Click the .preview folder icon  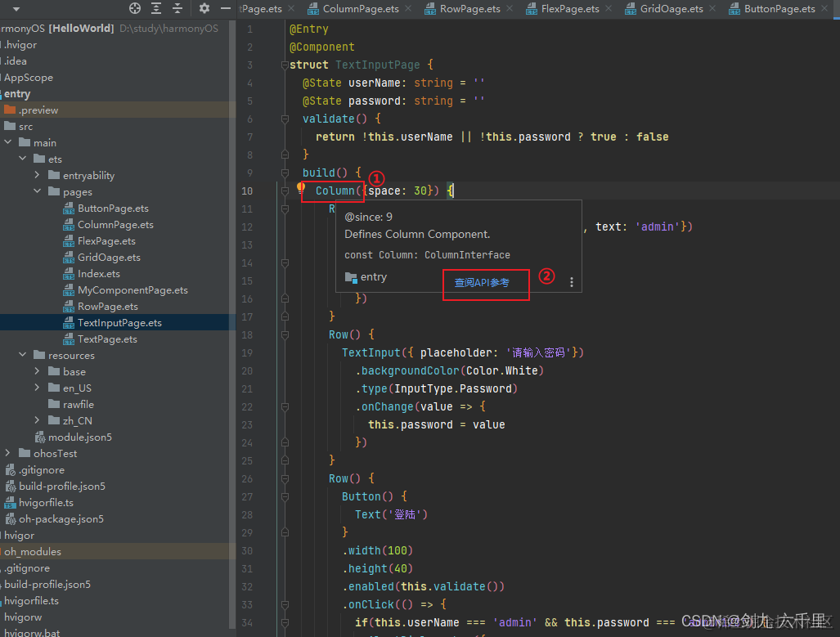click(10, 110)
